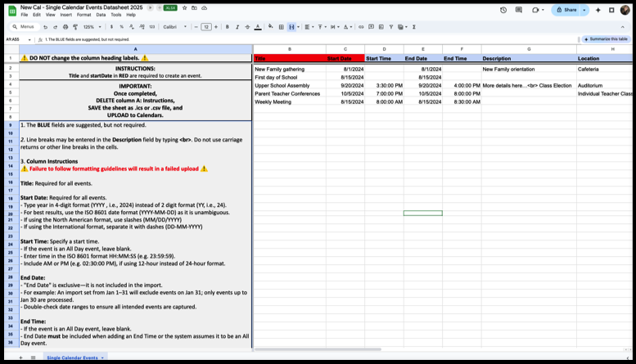Open the comments panel icon
Viewport: 636px width, 364px height.
(x=519, y=10)
